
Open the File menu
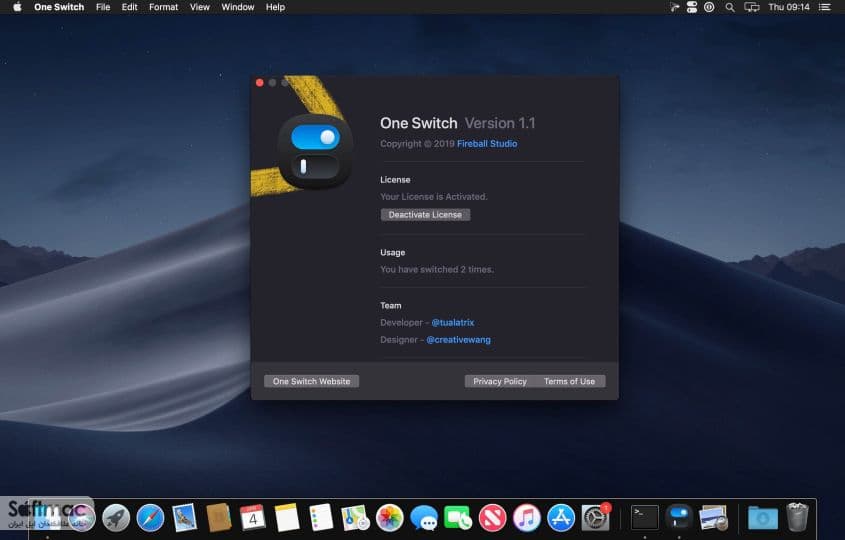click(x=103, y=7)
